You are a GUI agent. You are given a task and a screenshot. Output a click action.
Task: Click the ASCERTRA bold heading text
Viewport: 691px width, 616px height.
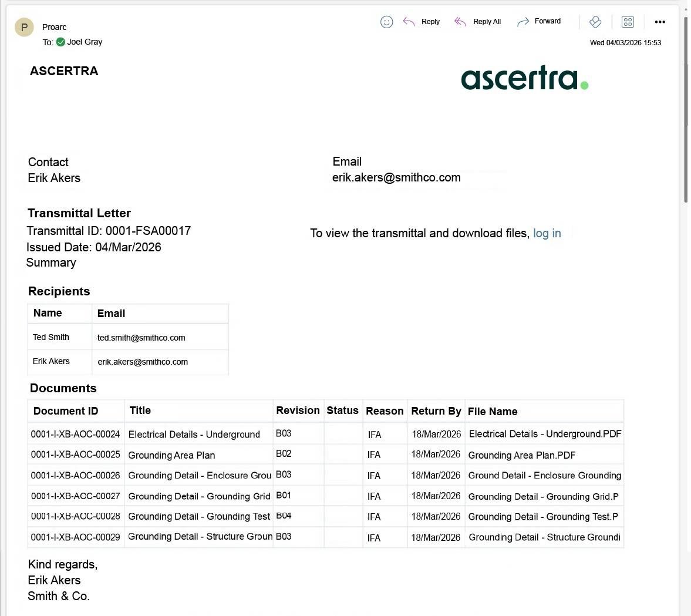(64, 71)
